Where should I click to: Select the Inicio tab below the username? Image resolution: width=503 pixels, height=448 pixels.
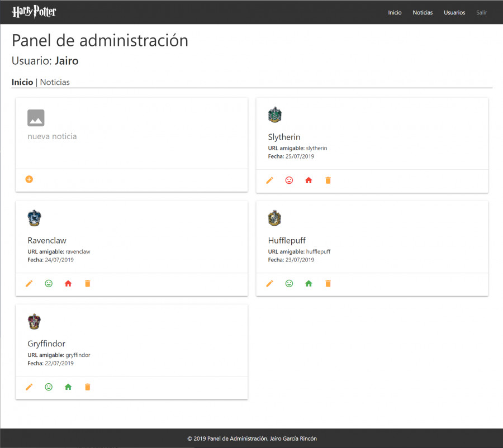(22, 82)
